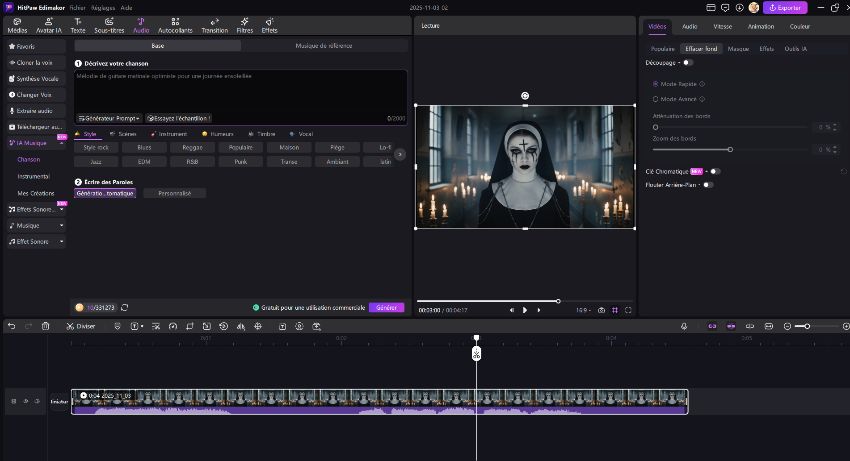Adjust the Zoom des bords slider

tap(730, 149)
